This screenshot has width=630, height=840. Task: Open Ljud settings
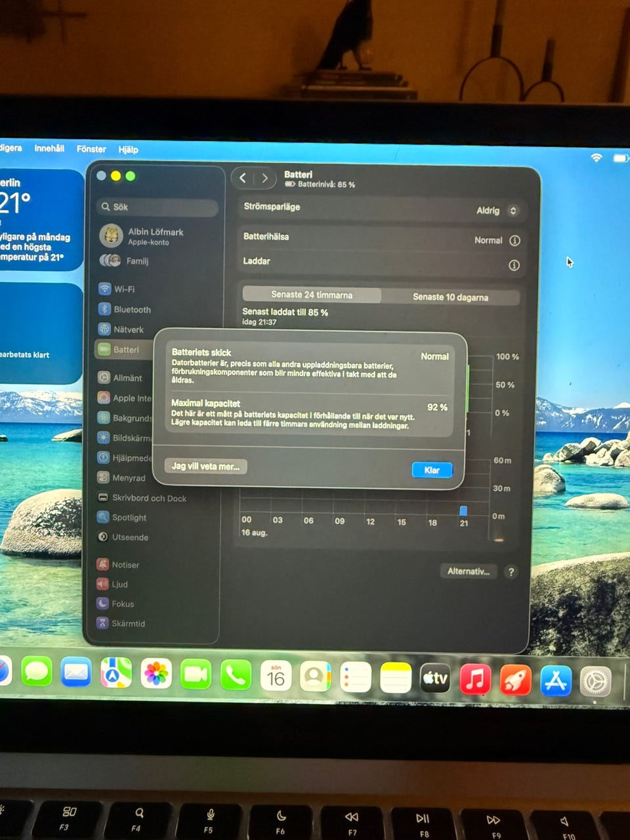[112, 584]
